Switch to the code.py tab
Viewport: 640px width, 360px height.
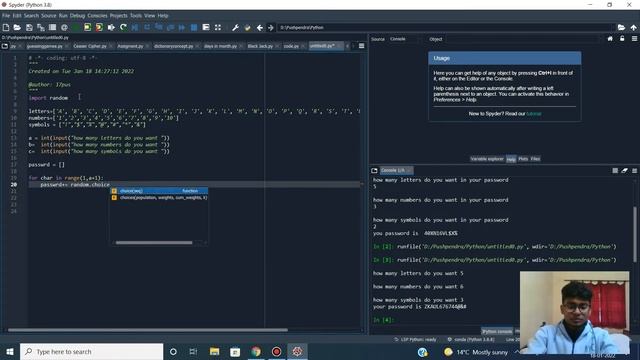pyautogui.click(x=291, y=46)
